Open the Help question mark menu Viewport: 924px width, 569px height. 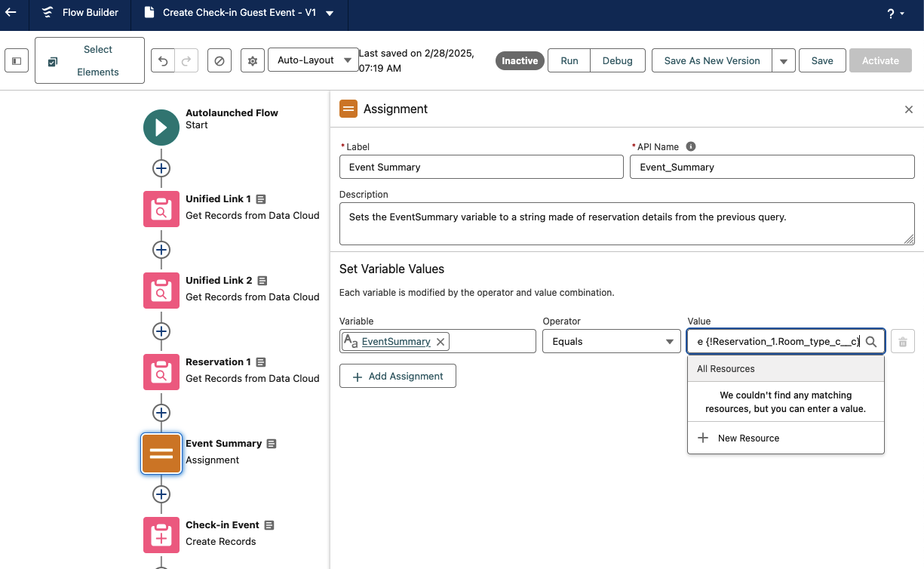click(x=895, y=14)
